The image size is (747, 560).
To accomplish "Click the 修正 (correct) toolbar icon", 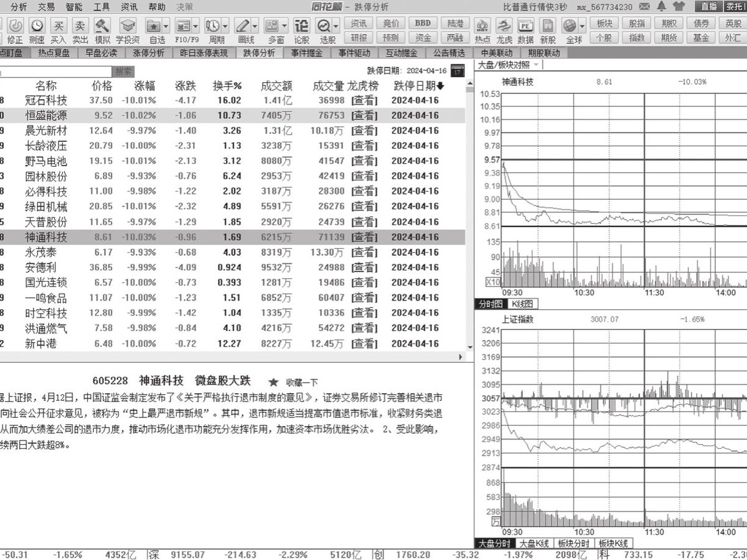I will pos(16,26).
